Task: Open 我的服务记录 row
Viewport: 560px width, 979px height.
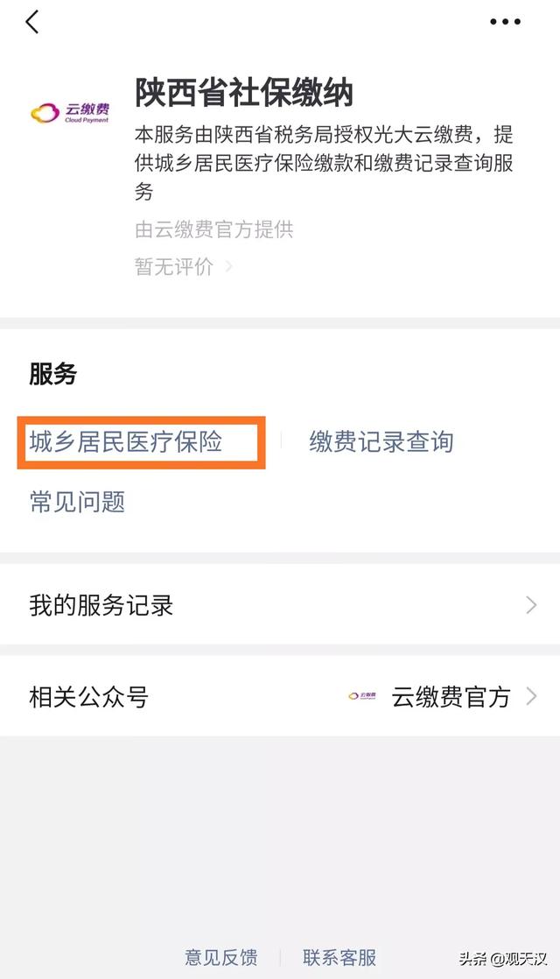Action: coord(280,604)
